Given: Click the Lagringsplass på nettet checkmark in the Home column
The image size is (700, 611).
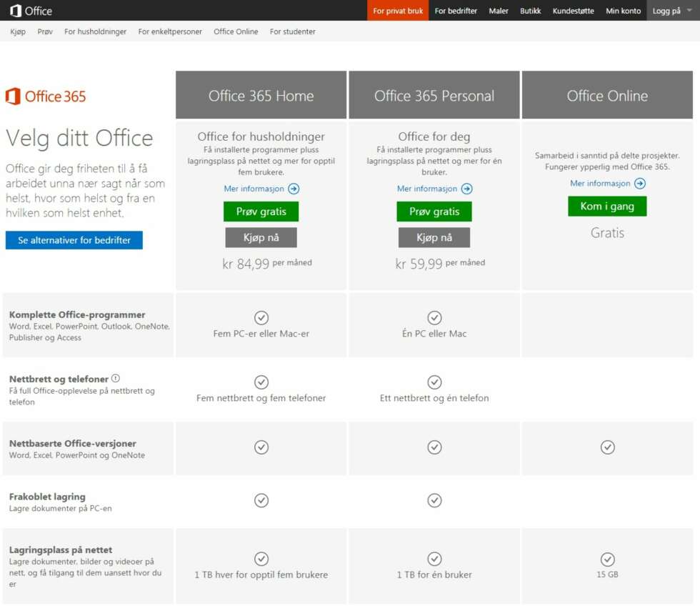Looking at the screenshot, I should pyautogui.click(x=261, y=559).
